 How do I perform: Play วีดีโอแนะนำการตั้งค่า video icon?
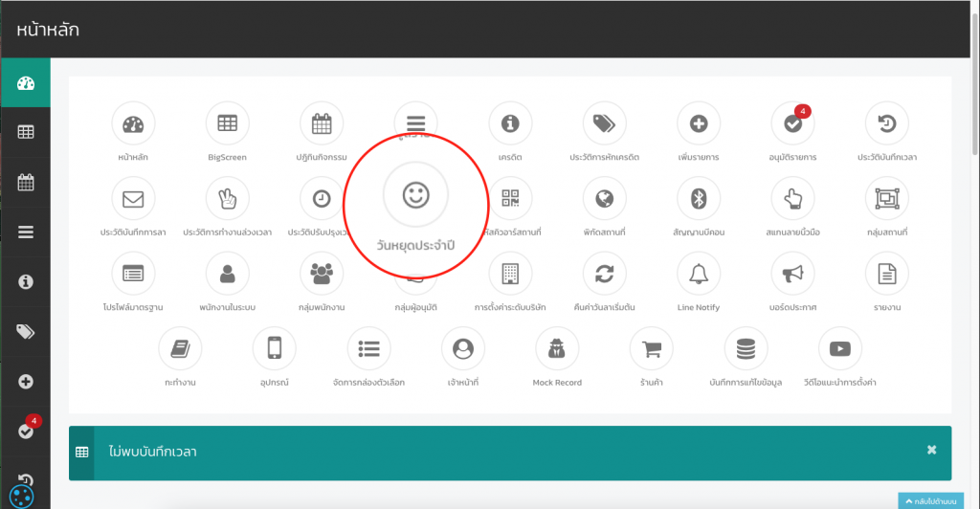(x=840, y=348)
